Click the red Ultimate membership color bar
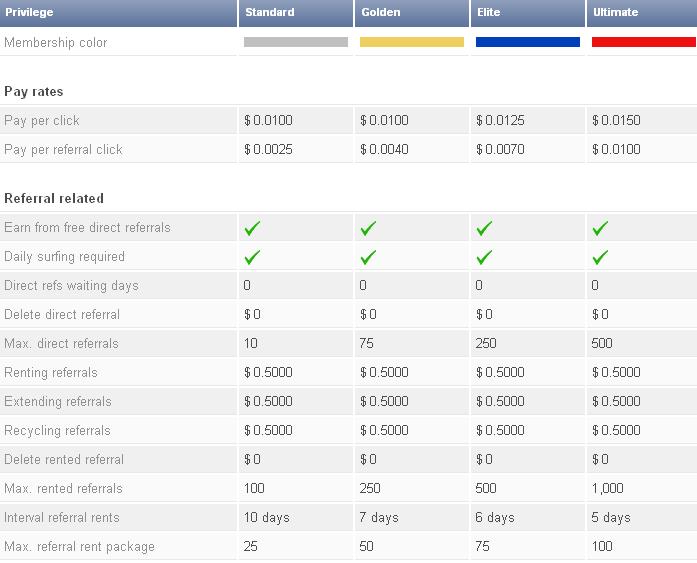 643,42
